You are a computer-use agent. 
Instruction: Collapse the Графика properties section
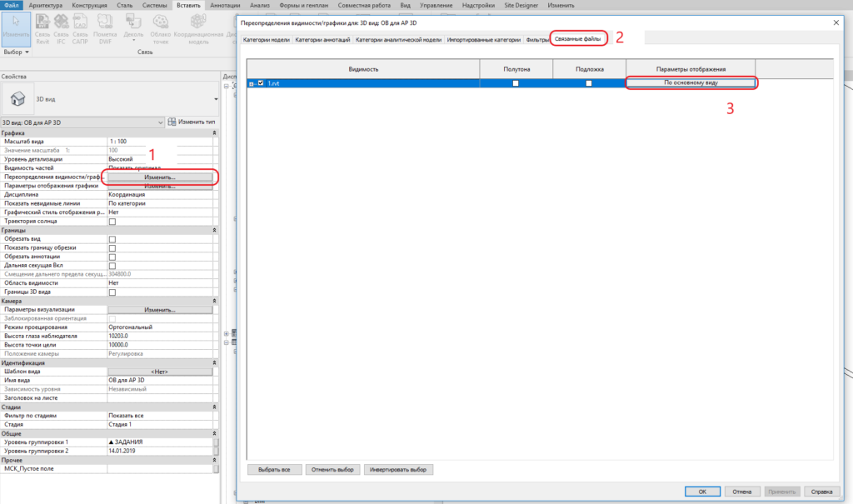[215, 132]
